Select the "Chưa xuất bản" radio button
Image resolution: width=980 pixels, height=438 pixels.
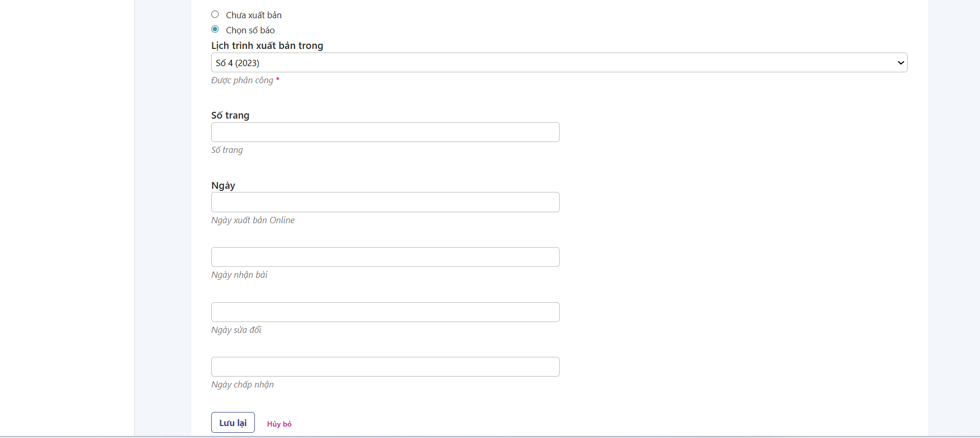(x=215, y=15)
